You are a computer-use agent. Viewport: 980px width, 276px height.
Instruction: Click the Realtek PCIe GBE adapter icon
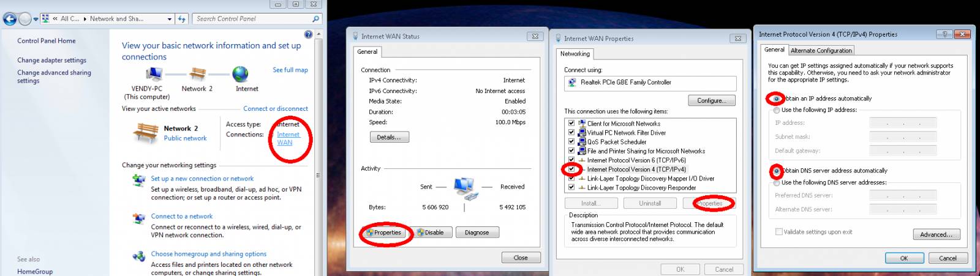tap(572, 82)
